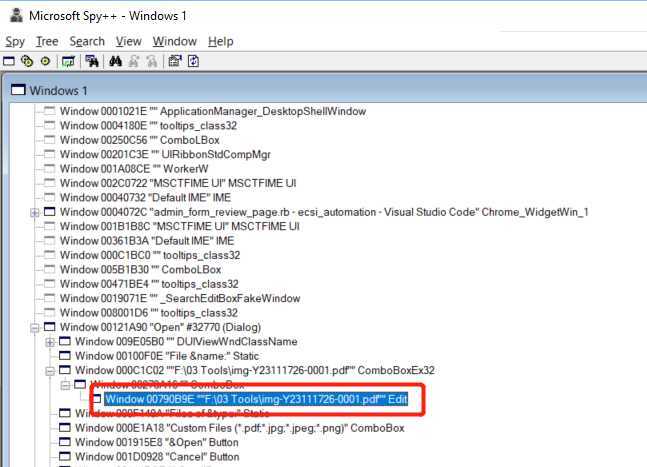The width and height of the screenshot is (647, 467).
Task: Click the Log Messages toolbar icon
Action: point(68,62)
